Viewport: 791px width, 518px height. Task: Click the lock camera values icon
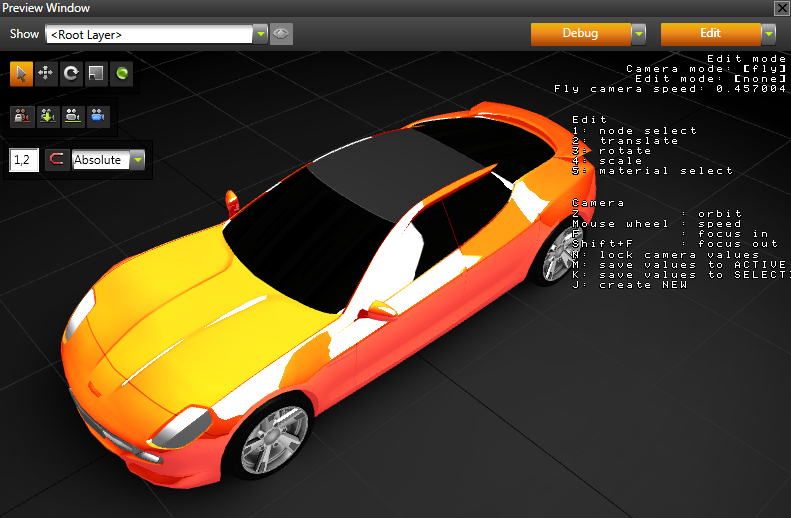click(x=21, y=116)
